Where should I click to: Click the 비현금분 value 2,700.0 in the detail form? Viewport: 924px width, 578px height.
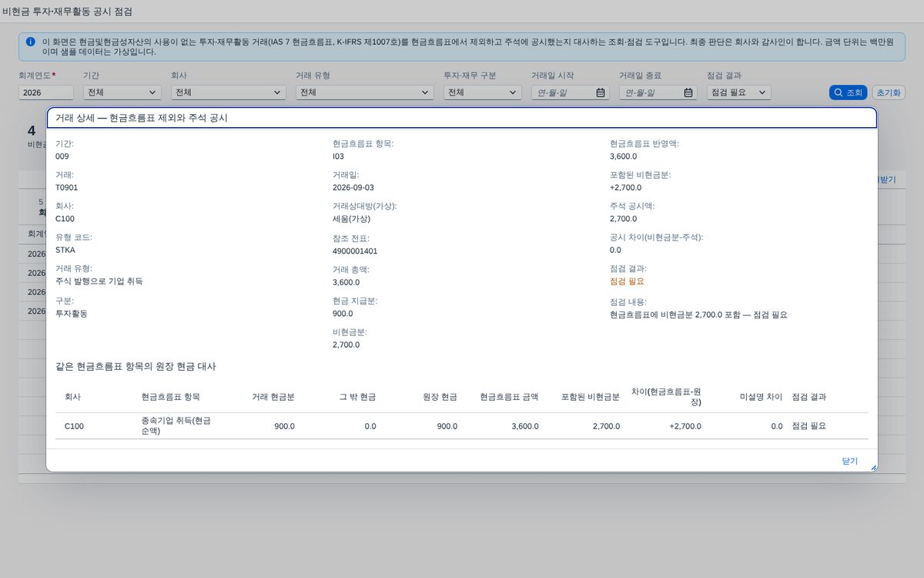pos(346,345)
